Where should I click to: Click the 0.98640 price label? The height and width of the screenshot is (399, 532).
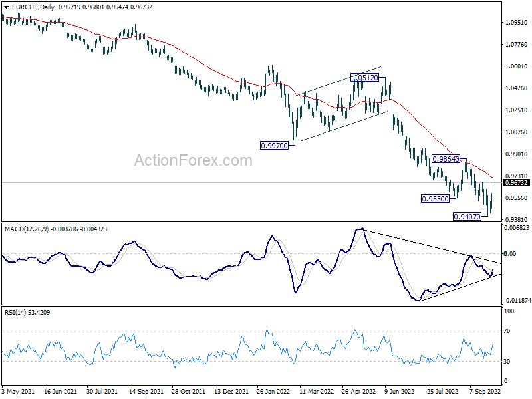click(446, 159)
